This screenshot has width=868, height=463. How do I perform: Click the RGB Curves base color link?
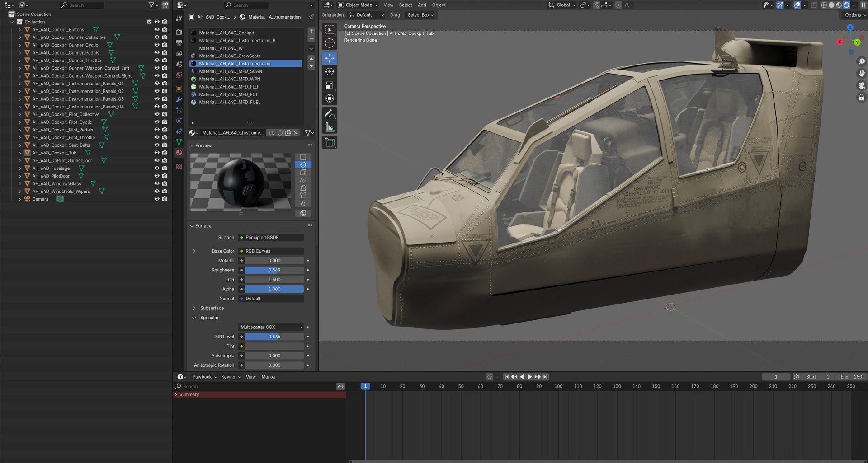[x=271, y=251]
